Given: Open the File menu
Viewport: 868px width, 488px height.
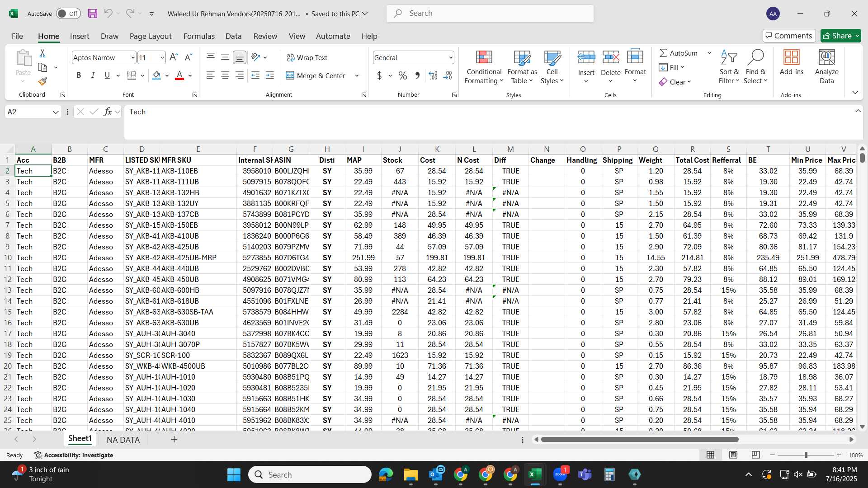Looking at the screenshot, I should coord(17,36).
